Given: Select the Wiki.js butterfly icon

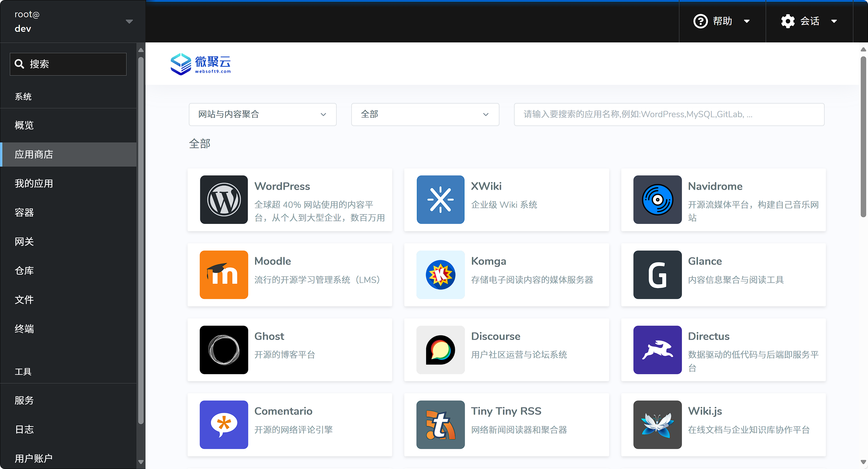Looking at the screenshot, I should pos(657,424).
